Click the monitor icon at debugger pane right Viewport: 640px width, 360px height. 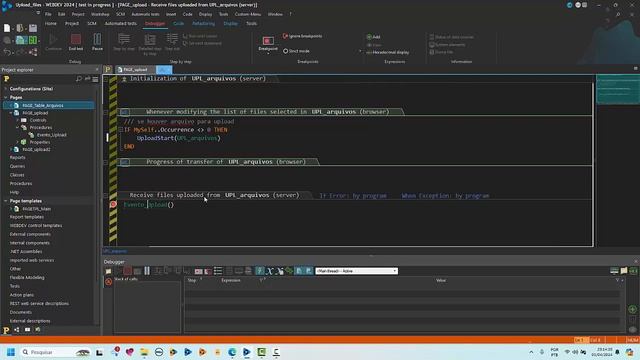tap(614, 271)
